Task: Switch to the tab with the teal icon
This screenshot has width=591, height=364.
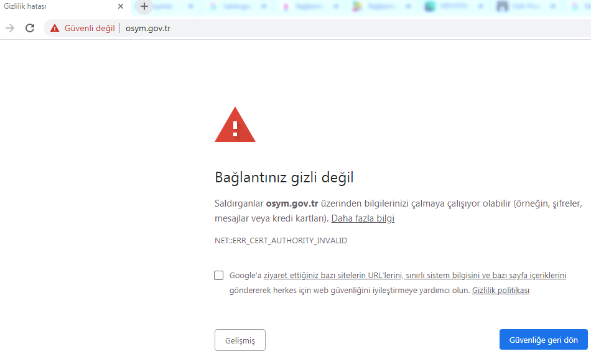Action: click(430, 7)
